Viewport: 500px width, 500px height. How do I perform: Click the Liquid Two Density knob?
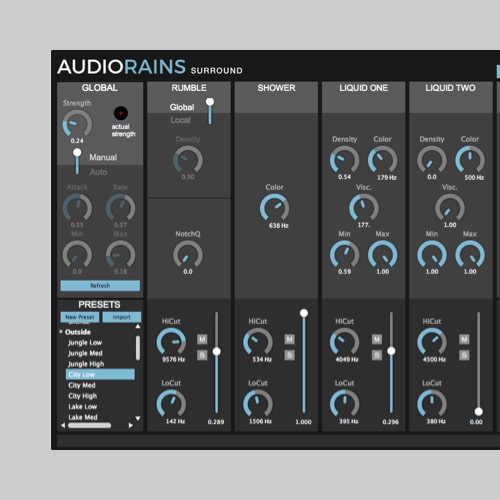point(432,160)
